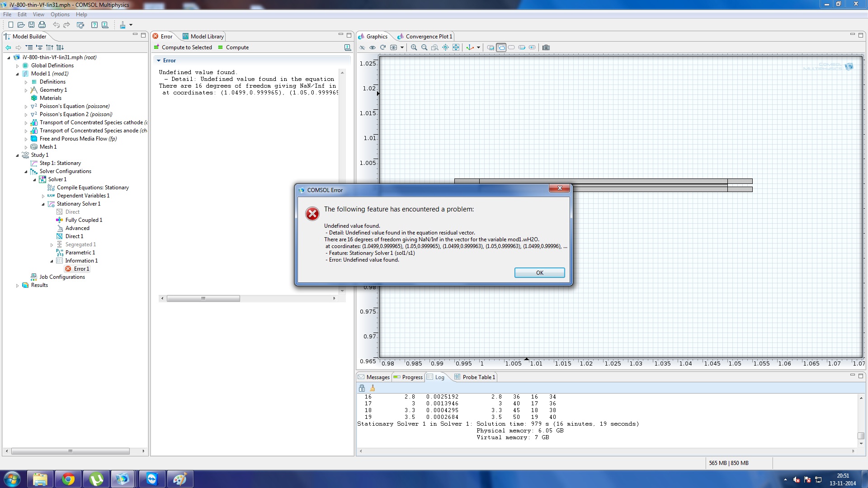868x488 pixels.
Task: Click the Zoom Extents icon
Action: click(456, 47)
